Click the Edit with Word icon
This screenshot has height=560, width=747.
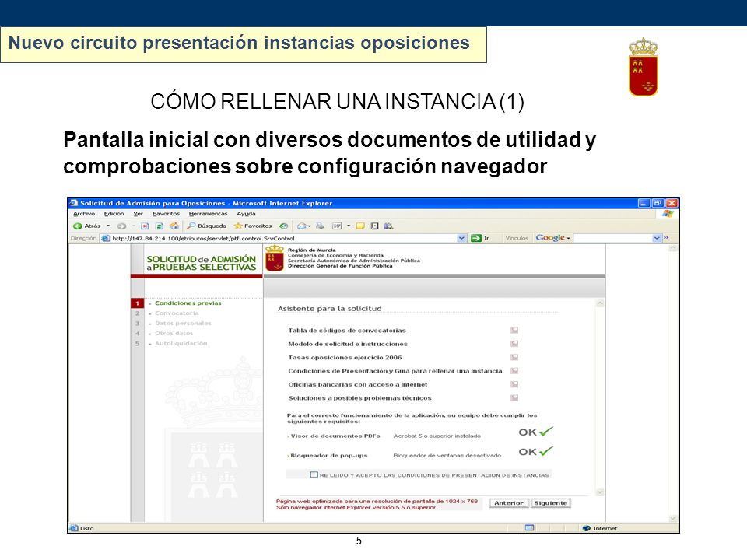[x=337, y=226]
